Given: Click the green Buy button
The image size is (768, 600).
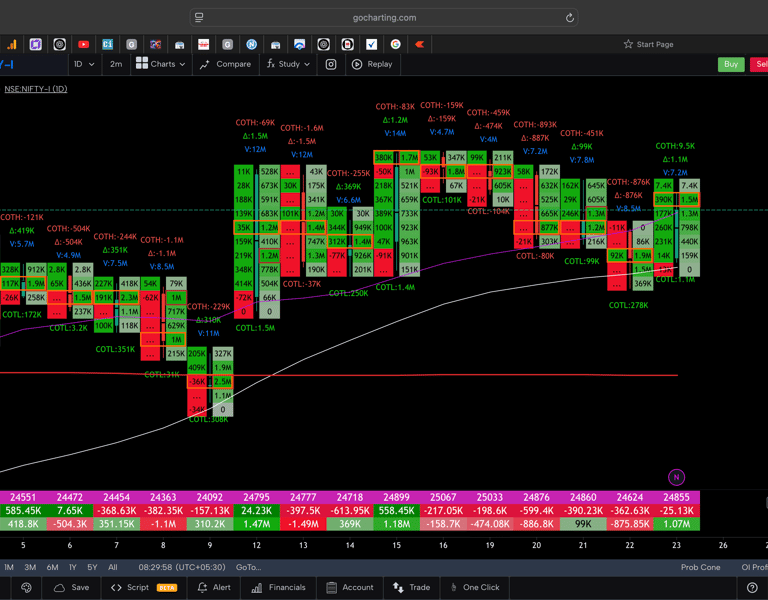Looking at the screenshot, I should (x=731, y=64).
